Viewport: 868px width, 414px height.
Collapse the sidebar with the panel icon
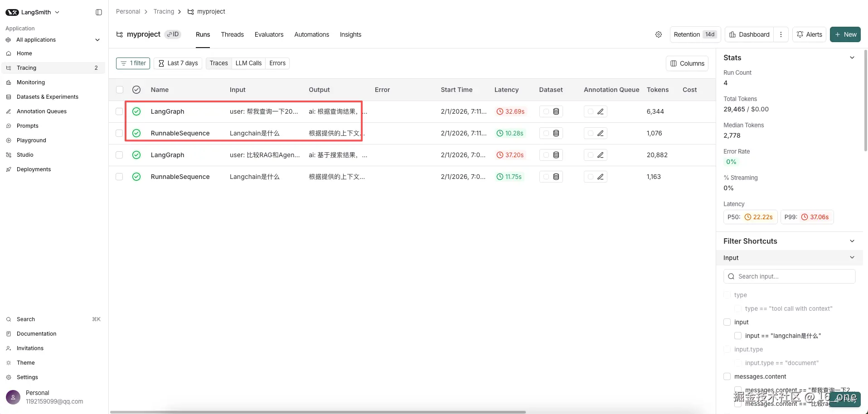[99, 12]
